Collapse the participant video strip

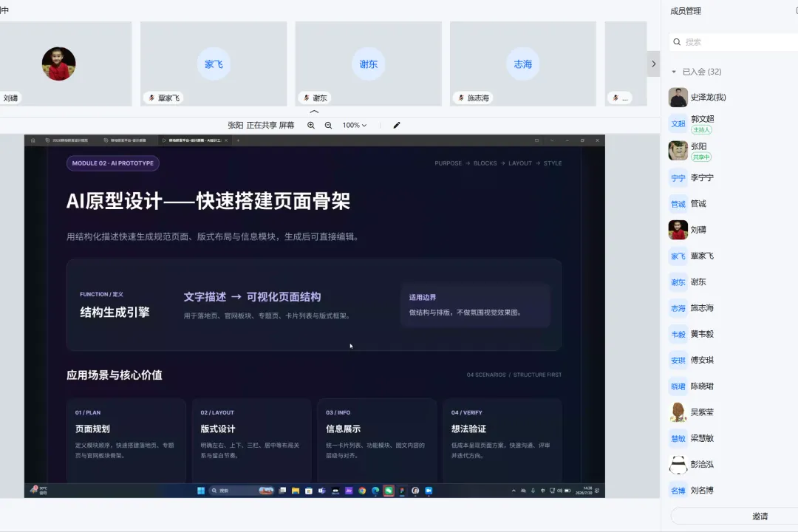(x=314, y=112)
